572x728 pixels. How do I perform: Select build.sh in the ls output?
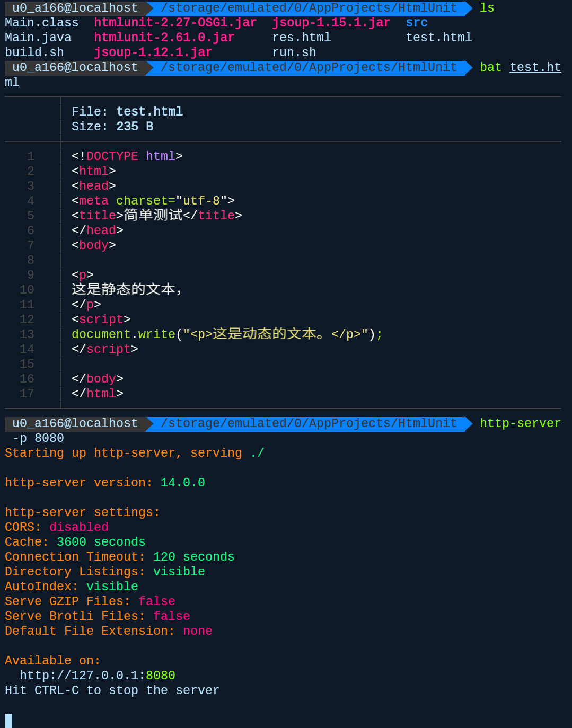(x=34, y=52)
